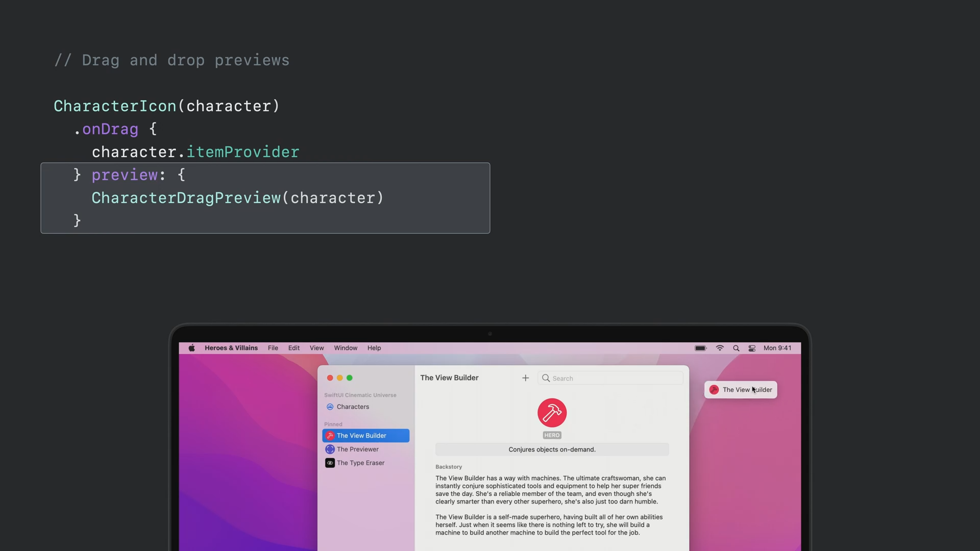
Task: Open the Window menu
Action: pyautogui.click(x=346, y=348)
